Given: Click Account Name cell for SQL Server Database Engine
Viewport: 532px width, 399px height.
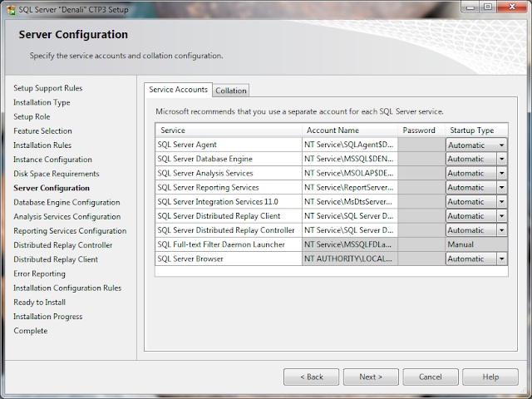Looking at the screenshot, I should (x=350, y=159).
